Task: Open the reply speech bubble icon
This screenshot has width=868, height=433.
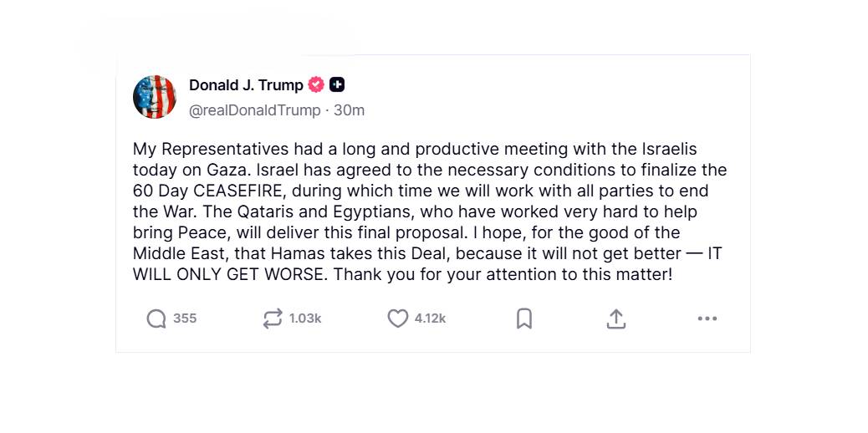Action: (x=156, y=318)
